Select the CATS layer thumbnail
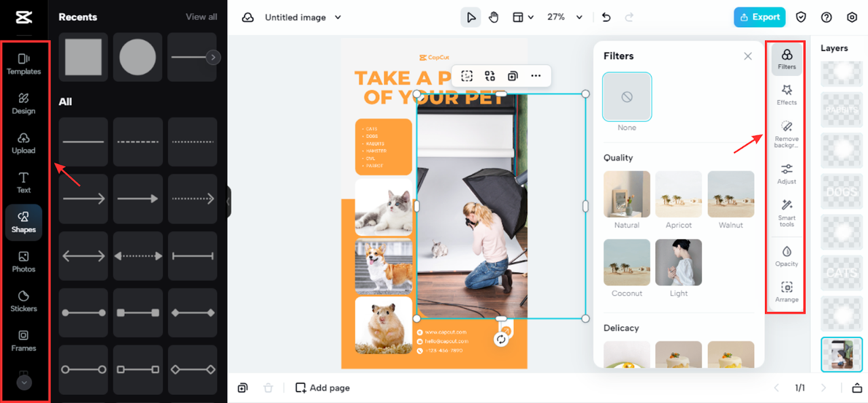 tap(842, 273)
